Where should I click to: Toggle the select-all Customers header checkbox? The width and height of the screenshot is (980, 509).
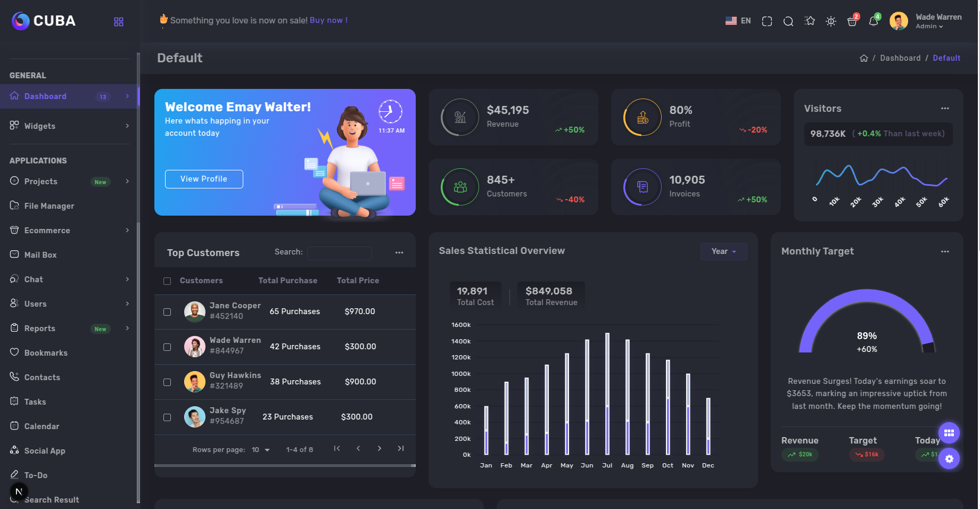click(167, 281)
